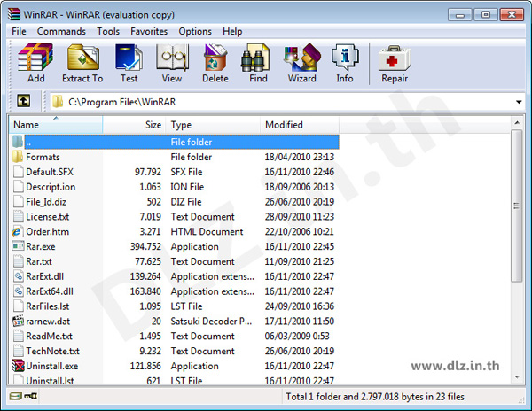
Task: Select the Uninstall.exe icon
Action: 19,366
